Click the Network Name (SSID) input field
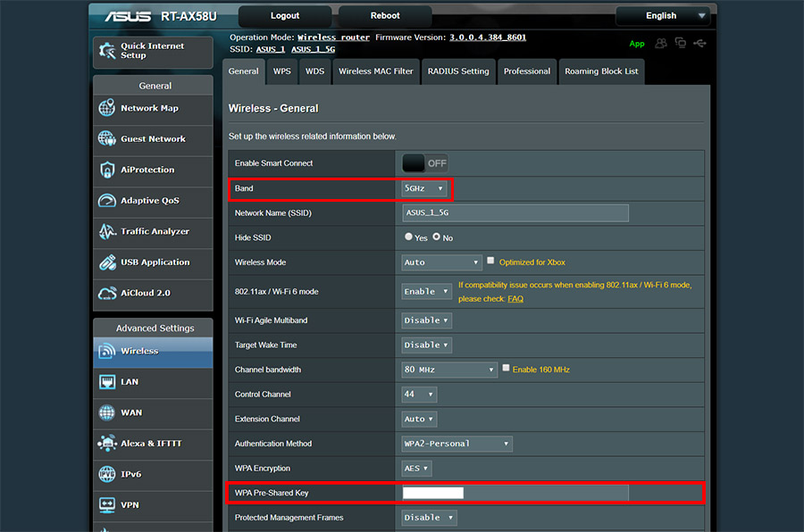 point(515,213)
